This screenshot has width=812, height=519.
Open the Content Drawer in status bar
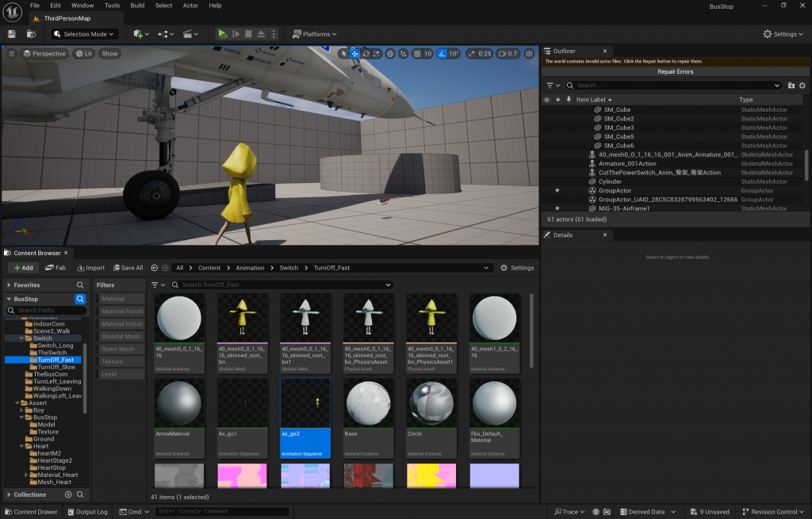[x=31, y=511]
